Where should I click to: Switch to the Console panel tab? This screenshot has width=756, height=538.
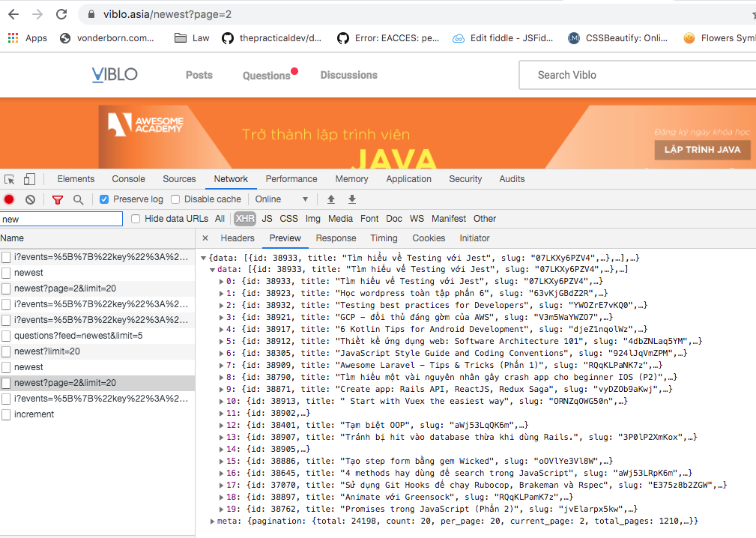coord(128,179)
